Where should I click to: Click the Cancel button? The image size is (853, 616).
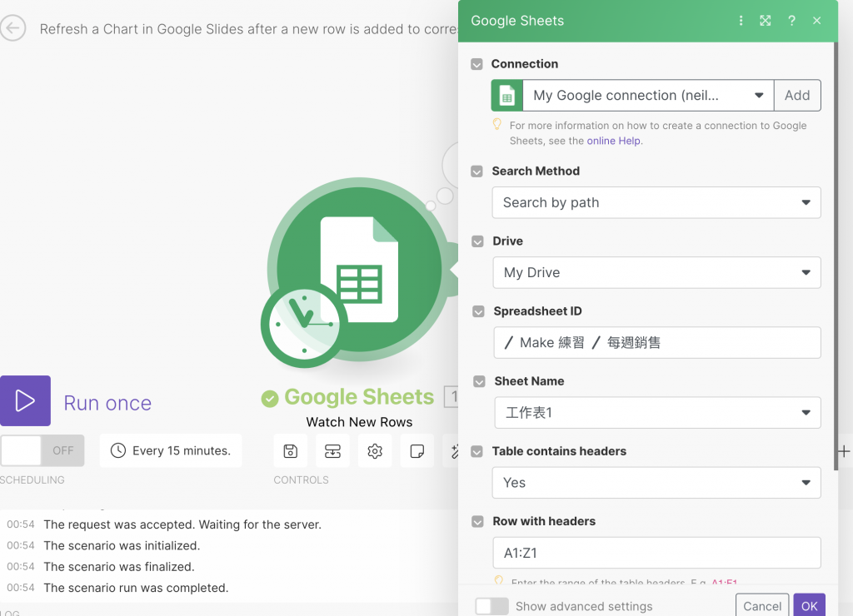[x=762, y=606]
